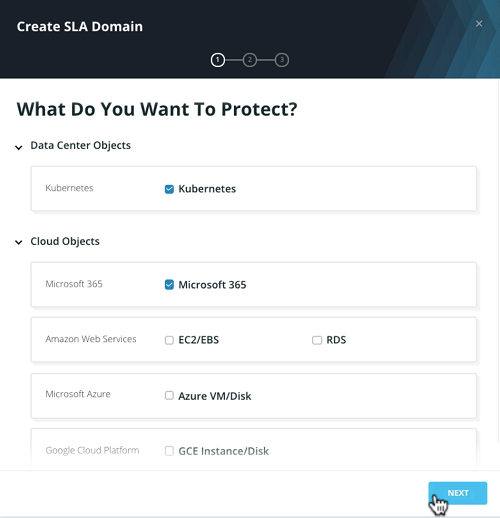
Task: Check the GCE Instance/Disk option
Action: coord(169,451)
